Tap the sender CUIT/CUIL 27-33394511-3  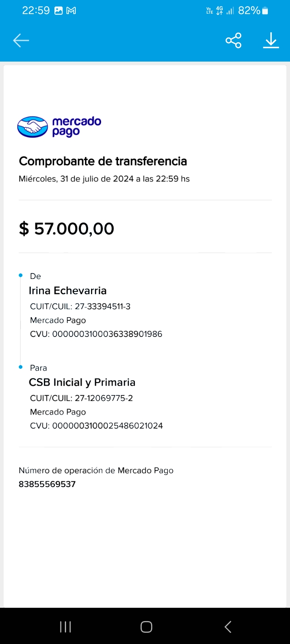point(102,307)
